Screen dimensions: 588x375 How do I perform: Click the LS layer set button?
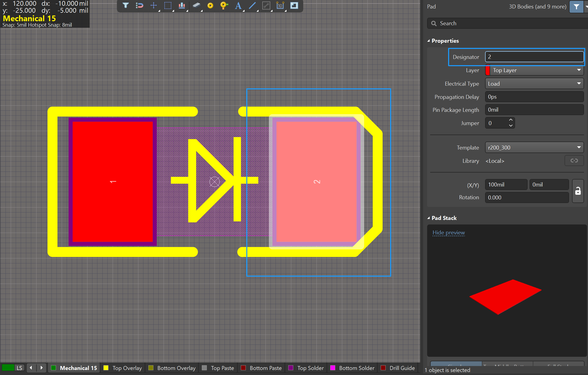pyautogui.click(x=19, y=368)
